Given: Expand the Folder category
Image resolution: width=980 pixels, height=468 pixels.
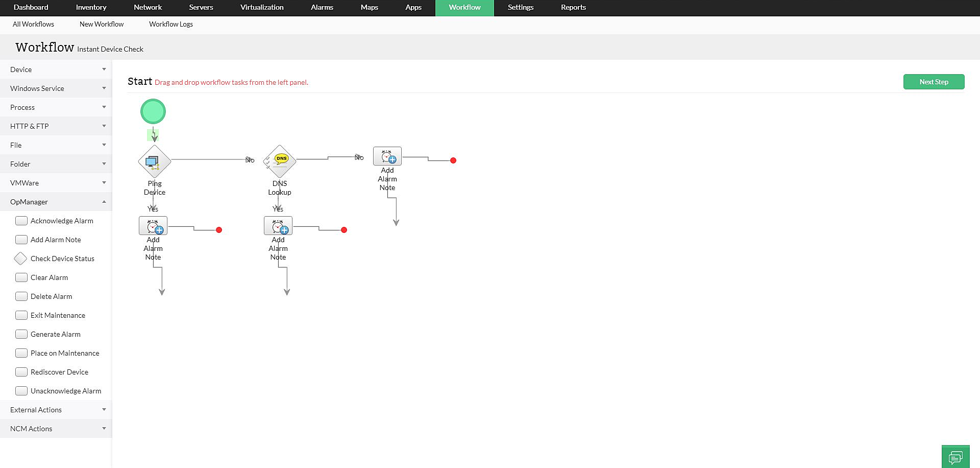Looking at the screenshot, I should pos(56,164).
